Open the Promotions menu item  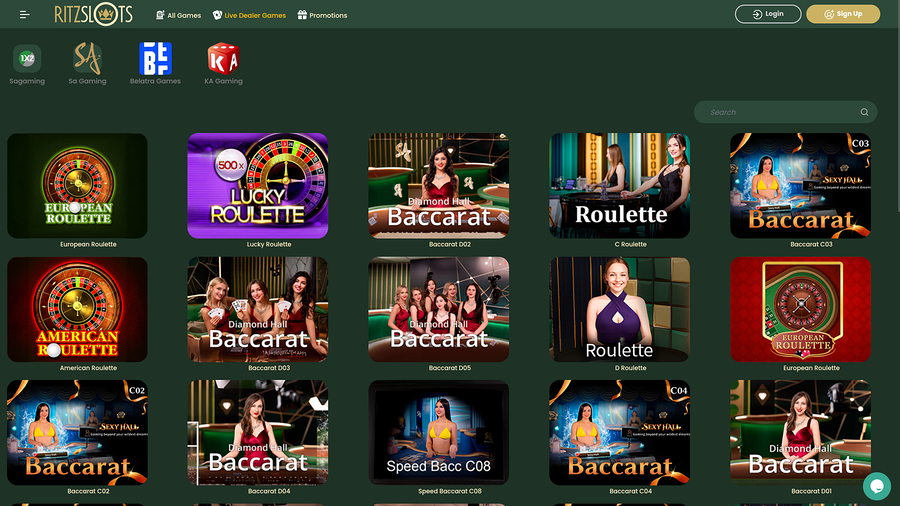pyautogui.click(x=322, y=15)
